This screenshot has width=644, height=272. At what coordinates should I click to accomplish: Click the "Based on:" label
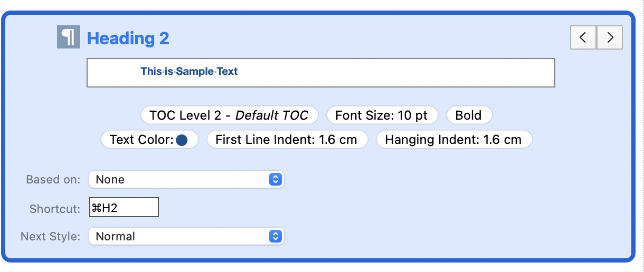tap(53, 179)
